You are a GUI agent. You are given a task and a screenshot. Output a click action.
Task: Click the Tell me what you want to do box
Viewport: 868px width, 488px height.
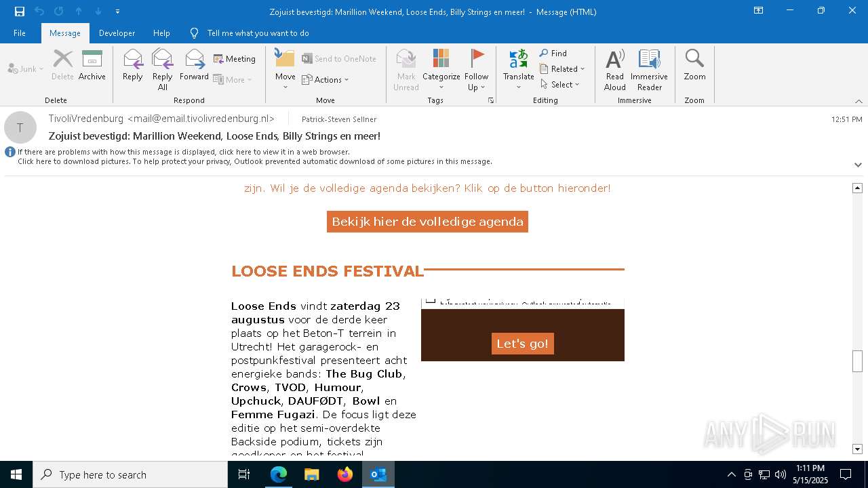click(x=258, y=33)
